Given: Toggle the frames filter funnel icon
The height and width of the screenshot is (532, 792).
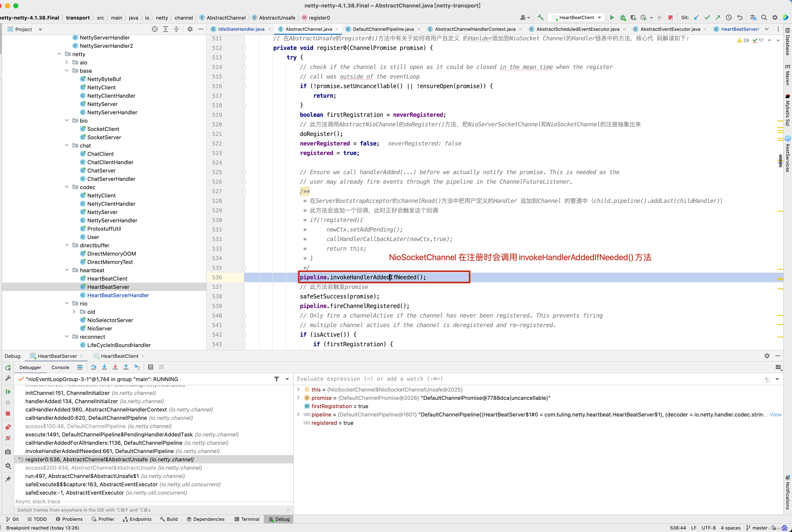Looking at the screenshot, I should click(277, 379).
